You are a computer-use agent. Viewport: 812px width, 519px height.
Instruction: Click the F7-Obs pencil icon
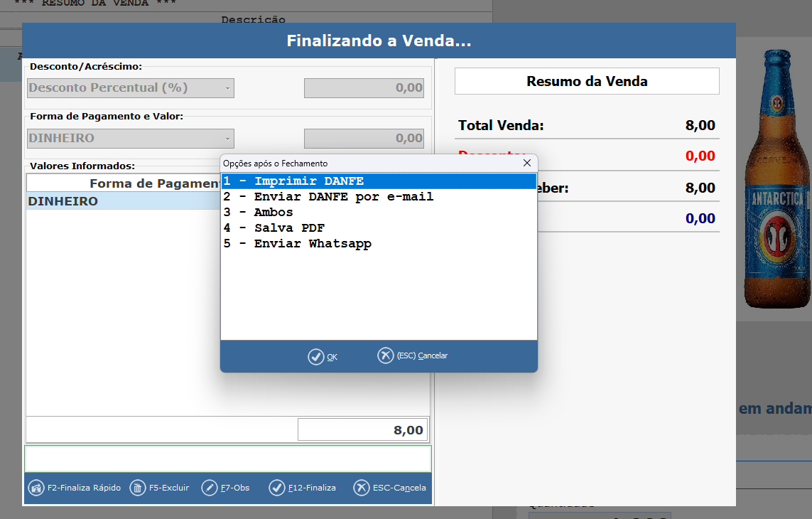pyautogui.click(x=210, y=488)
